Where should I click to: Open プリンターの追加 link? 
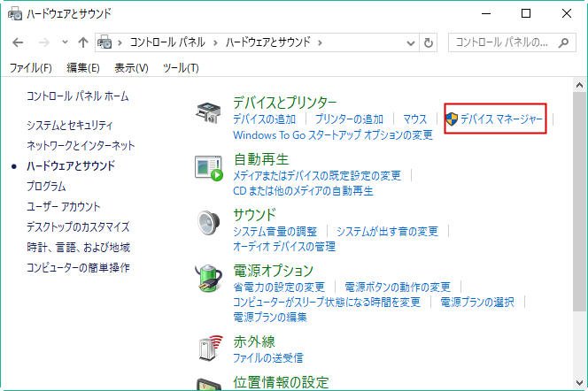[349, 119]
